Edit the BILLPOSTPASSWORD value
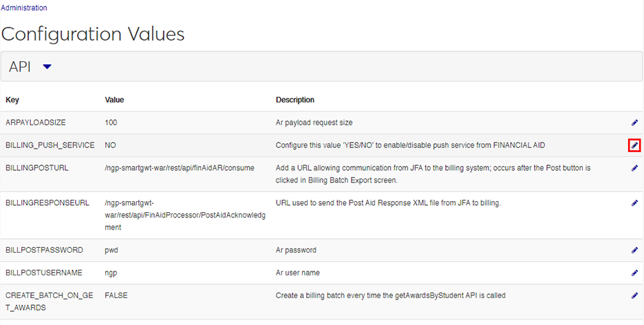Viewport: 644px width, 325px height. 634,250
